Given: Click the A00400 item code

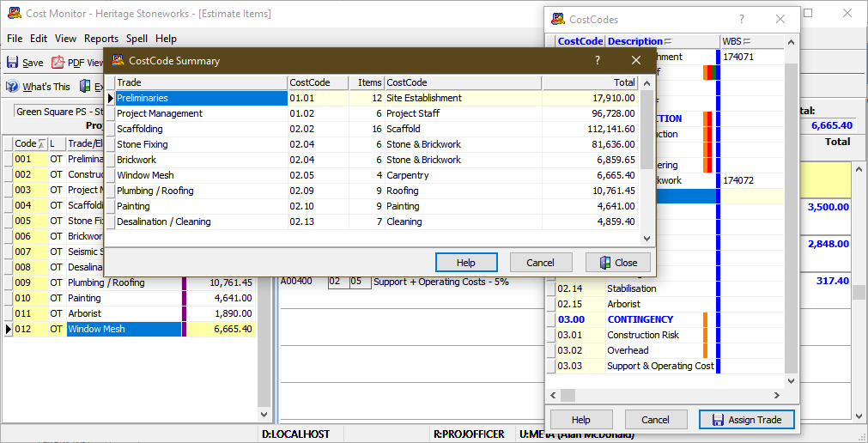Looking at the screenshot, I should 297,282.
